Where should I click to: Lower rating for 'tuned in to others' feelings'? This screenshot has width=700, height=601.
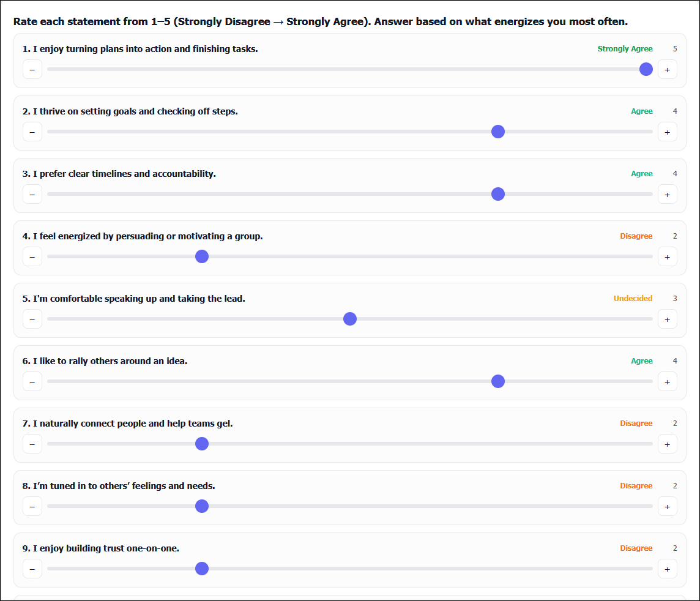tap(32, 507)
